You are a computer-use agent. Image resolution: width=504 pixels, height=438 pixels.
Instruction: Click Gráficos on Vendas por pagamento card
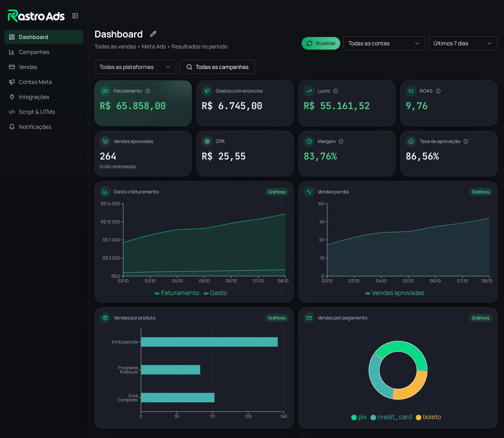coord(481,318)
